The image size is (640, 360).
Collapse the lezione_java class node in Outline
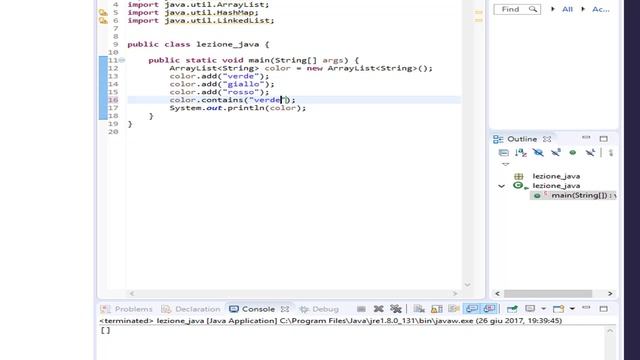(x=502, y=186)
